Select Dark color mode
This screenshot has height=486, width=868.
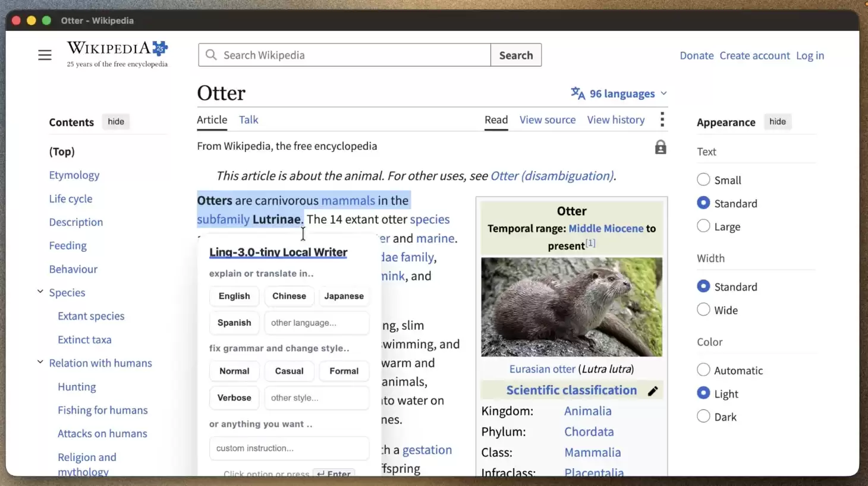tap(703, 416)
